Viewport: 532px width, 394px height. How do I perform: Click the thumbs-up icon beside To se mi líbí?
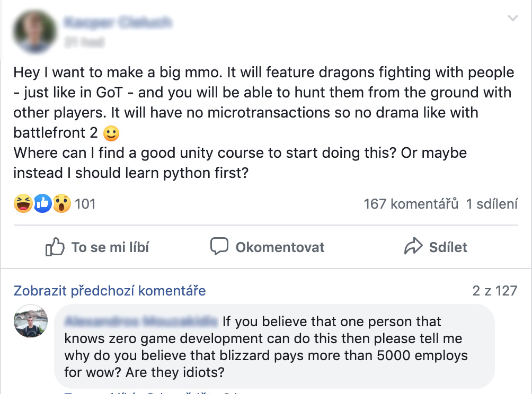coord(55,246)
